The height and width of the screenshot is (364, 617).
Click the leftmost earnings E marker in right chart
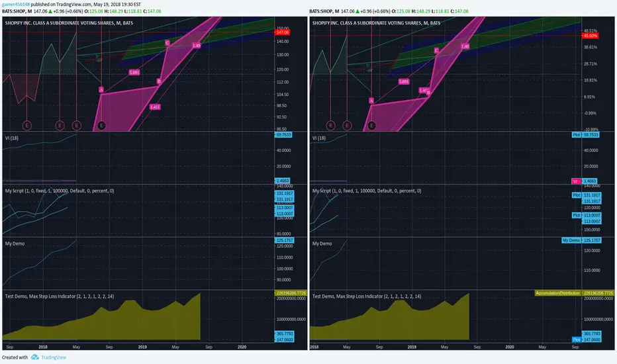click(330, 126)
